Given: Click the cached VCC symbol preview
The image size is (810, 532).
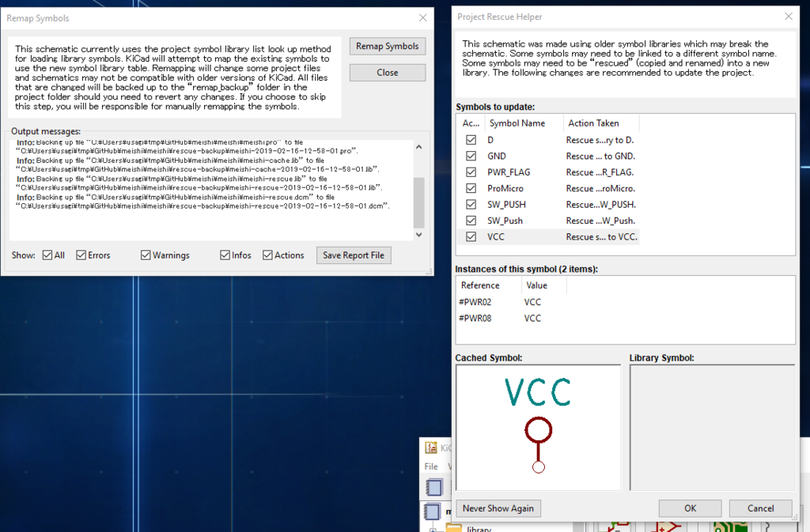Looking at the screenshot, I should (538, 428).
